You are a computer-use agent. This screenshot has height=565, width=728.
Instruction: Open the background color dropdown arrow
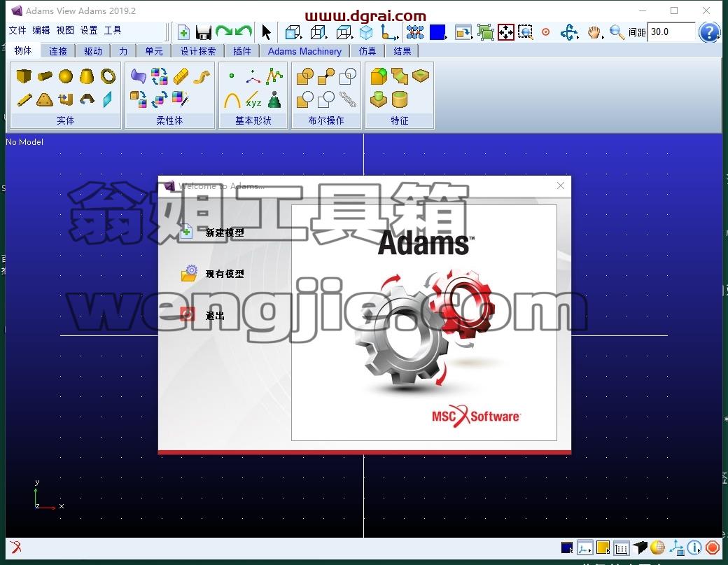[446, 38]
